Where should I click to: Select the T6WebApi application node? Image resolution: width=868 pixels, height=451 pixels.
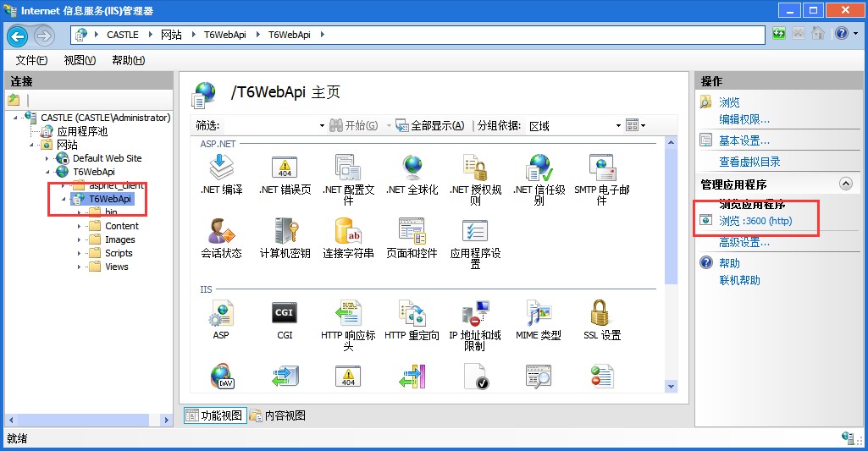[110, 199]
